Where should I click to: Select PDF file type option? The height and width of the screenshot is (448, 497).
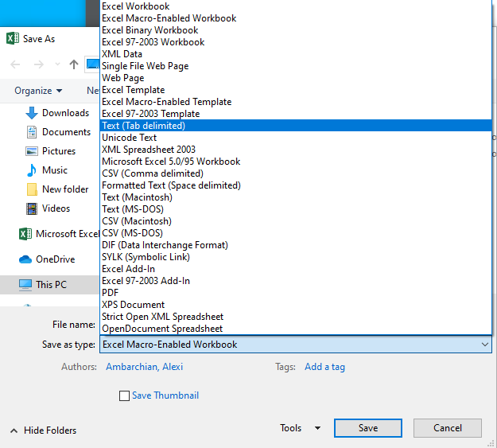pyautogui.click(x=111, y=293)
